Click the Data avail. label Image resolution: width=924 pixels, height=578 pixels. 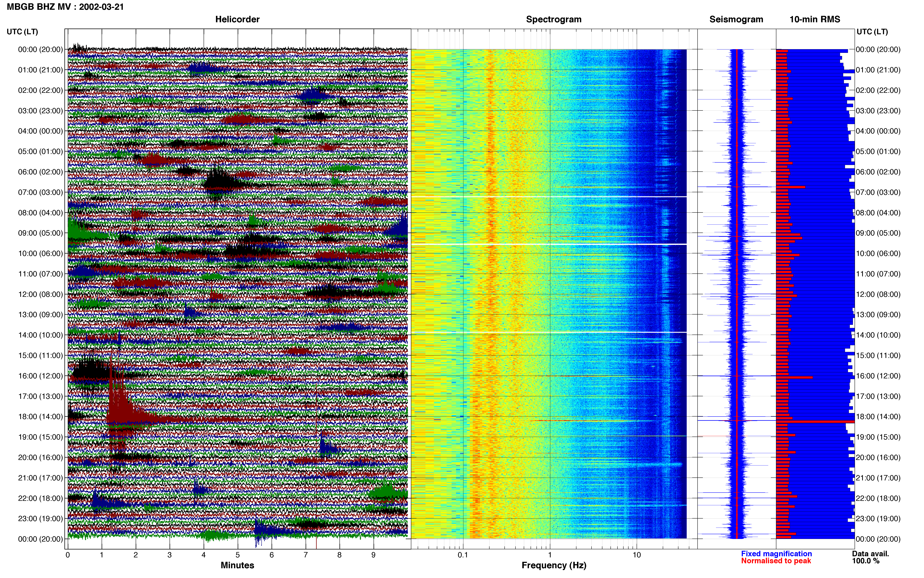870,554
